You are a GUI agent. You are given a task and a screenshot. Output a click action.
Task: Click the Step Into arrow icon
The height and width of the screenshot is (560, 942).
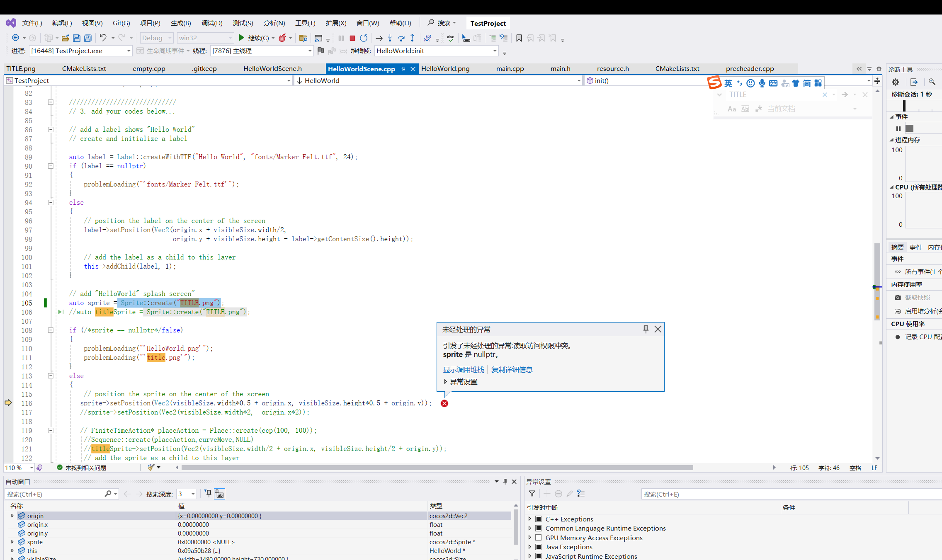390,38
